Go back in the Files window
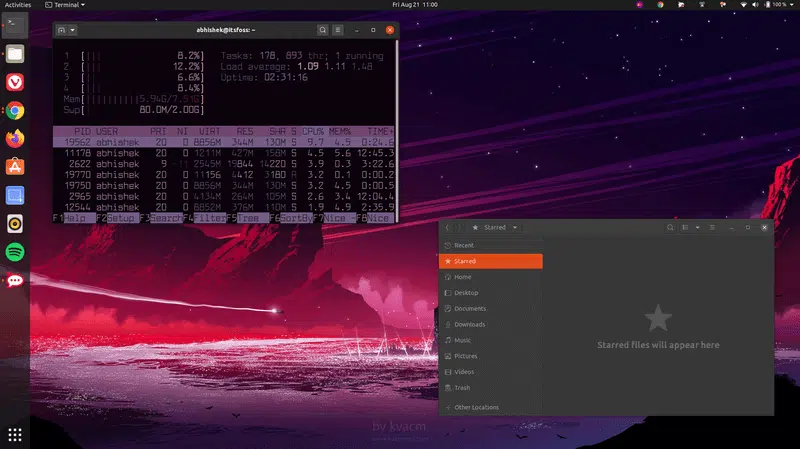This screenshot has height=449, width=800. coord(447,228)
